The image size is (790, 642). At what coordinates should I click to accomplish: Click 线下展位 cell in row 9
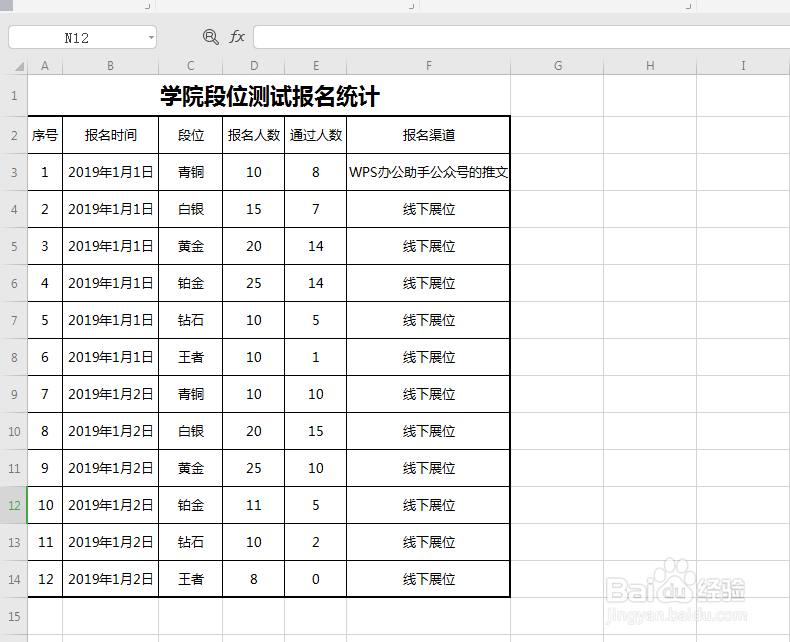[x=428, y=394]
